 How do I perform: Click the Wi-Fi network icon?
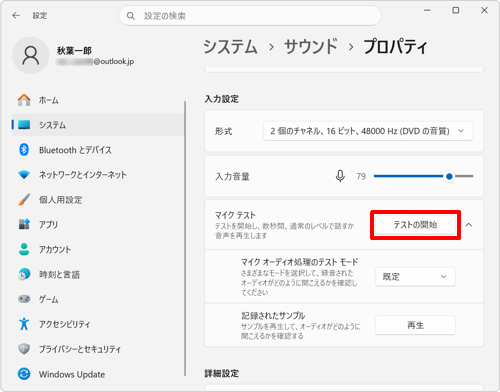(24, 175)
